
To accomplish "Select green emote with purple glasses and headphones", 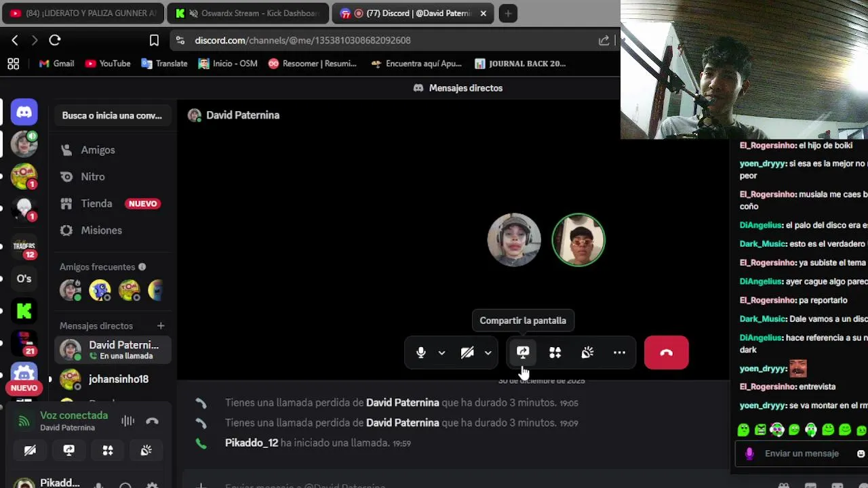I will coord(777,430).
